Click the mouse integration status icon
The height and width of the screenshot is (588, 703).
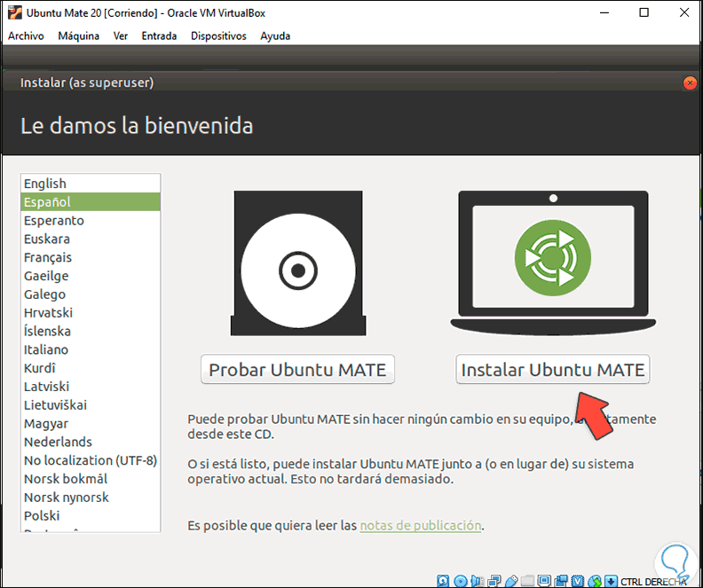pyautogui.click(x=595, y=581)
